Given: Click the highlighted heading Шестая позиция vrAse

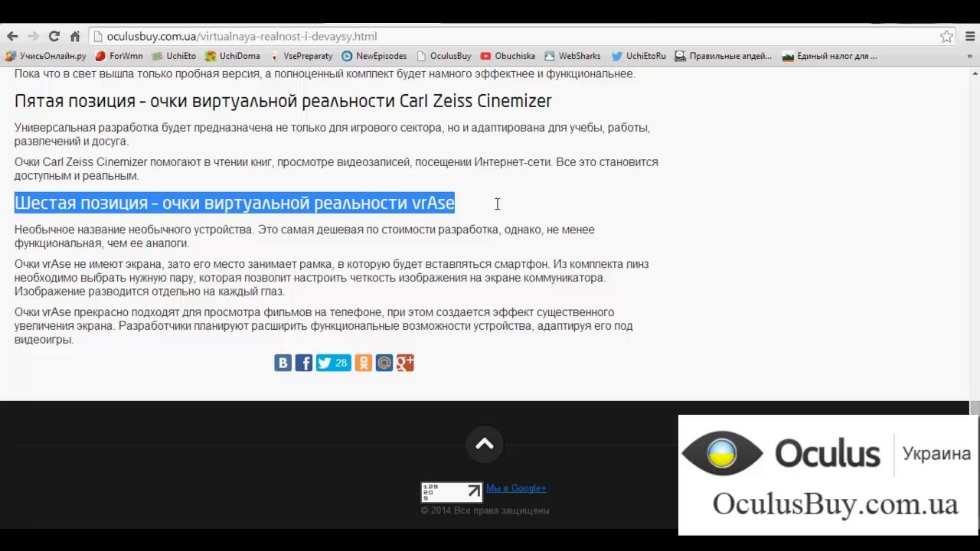Looking at the screenshot, I should tap(234, 203).
